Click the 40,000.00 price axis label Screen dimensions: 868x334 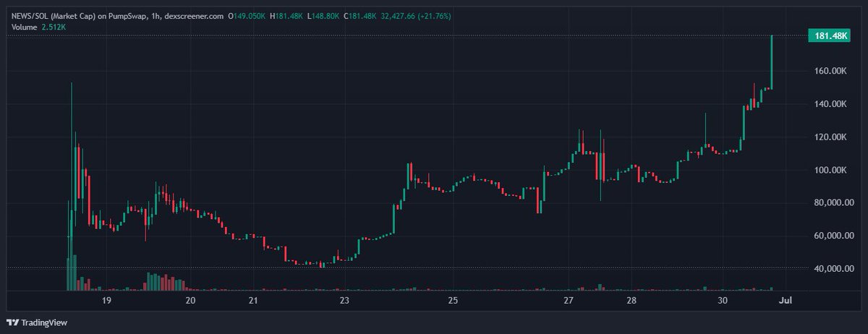point(833,269)
